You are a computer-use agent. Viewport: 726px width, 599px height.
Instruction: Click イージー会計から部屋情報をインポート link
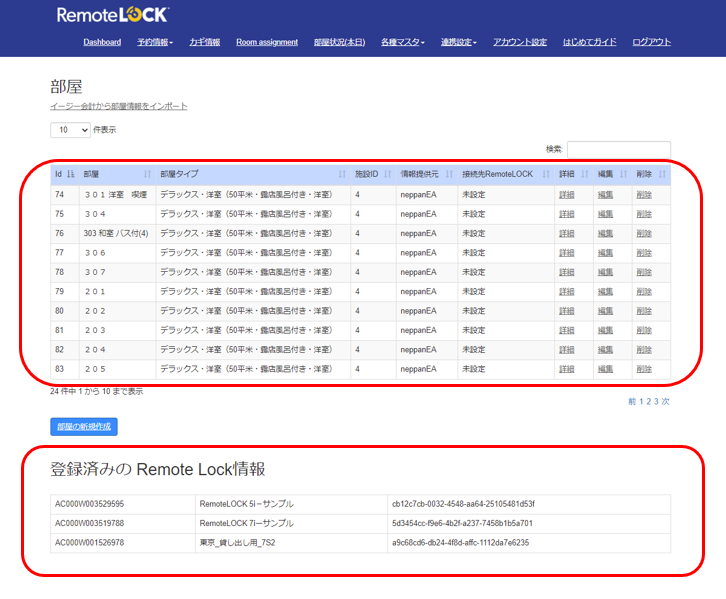119,106
